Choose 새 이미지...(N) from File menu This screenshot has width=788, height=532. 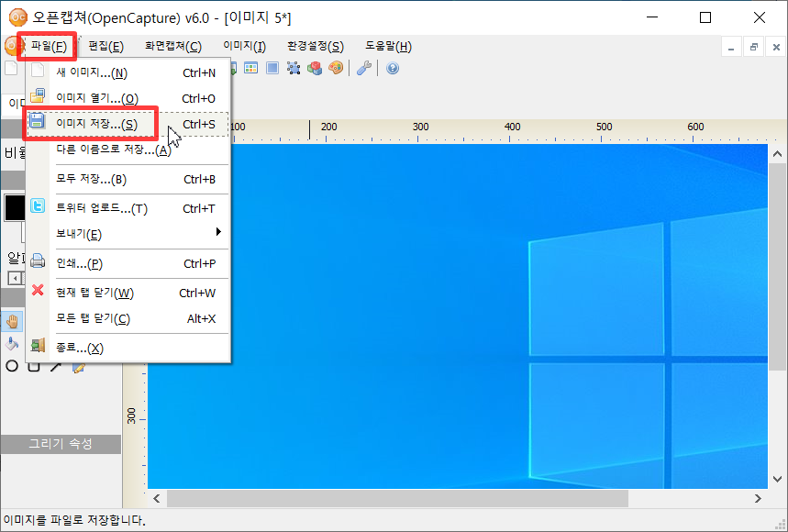click(x=128, y=72)
